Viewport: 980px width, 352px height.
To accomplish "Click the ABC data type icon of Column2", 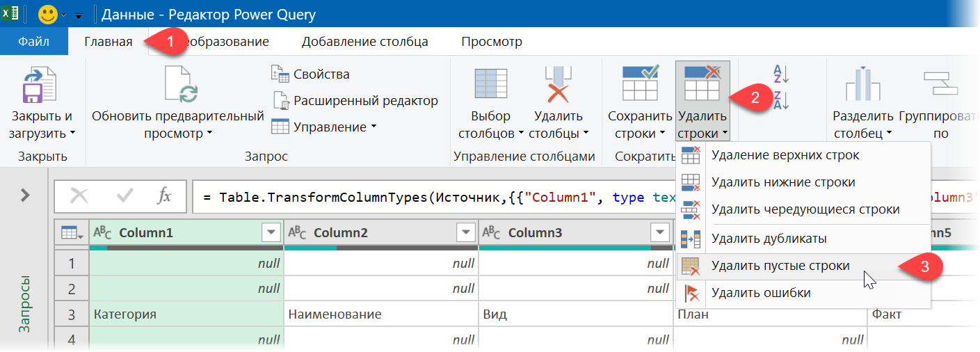I will (x=297, y=233).
